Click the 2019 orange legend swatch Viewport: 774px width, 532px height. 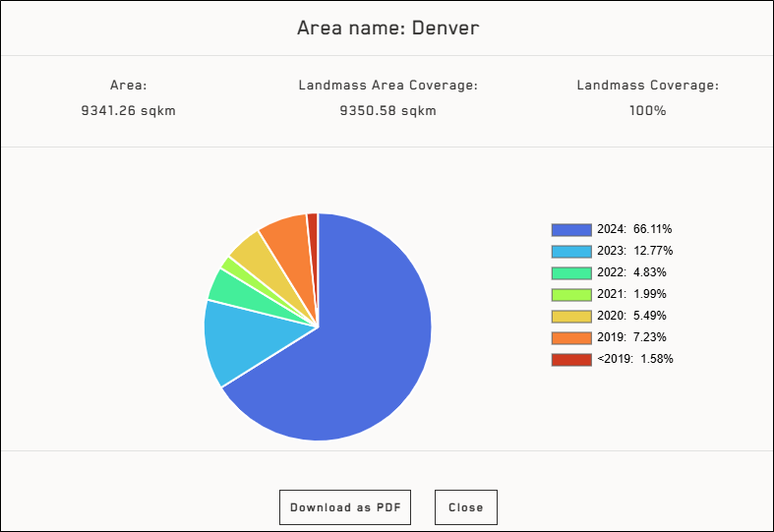(570, 337)
